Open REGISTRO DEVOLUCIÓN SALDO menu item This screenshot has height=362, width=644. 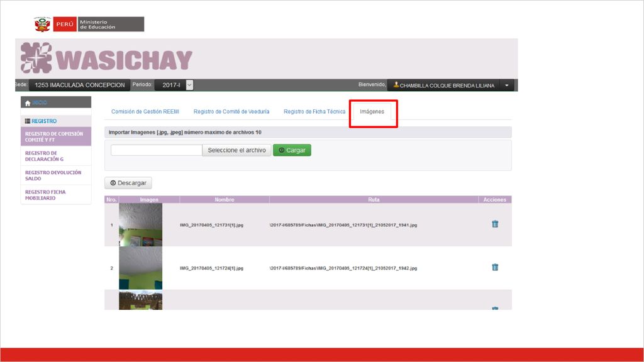point(56,175)
